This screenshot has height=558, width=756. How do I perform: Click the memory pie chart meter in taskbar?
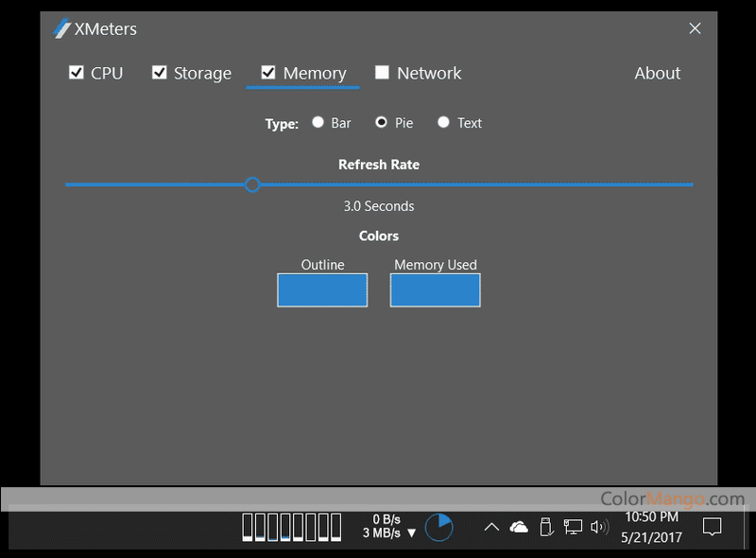click(x=438, y=527)
